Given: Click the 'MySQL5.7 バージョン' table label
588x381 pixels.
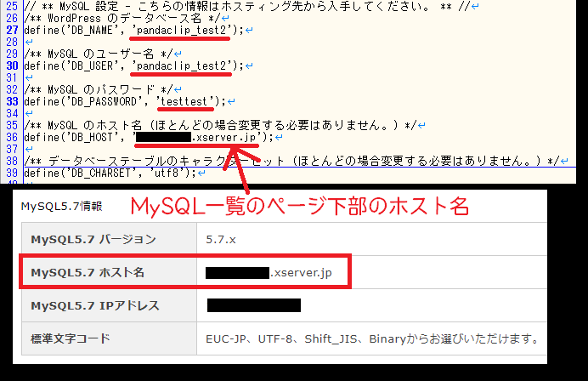Looking at the screenshot, I should coord(93,239).
